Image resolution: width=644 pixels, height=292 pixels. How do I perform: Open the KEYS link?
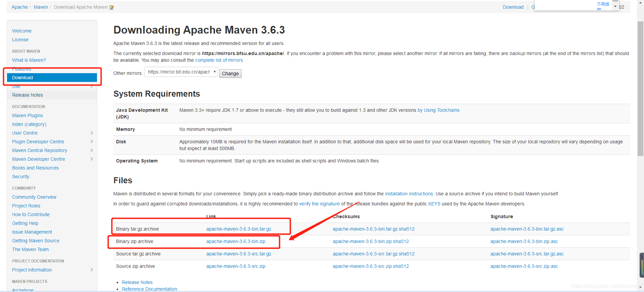(434, 204)
